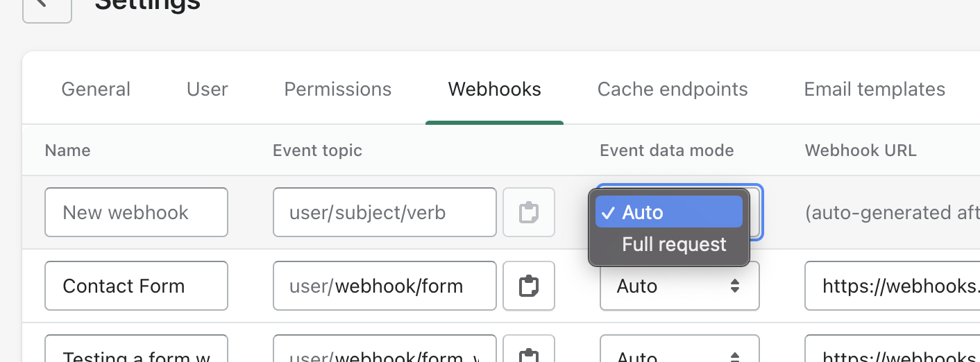
Task: Click the Testing a form webhook name field
Action: [x=136, y=355]
